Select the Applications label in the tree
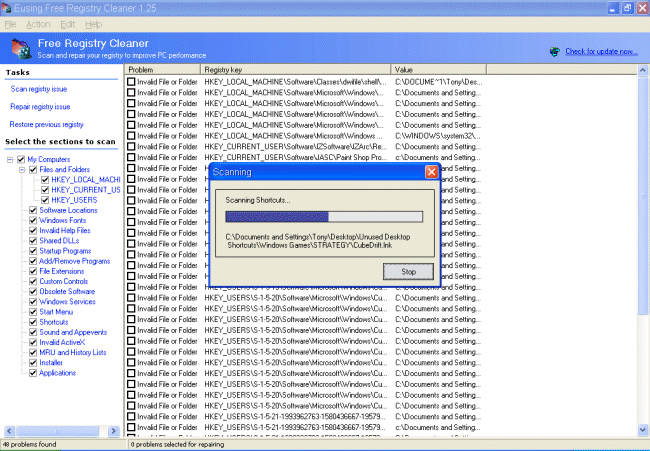The width and height of the screenshot is (650, 451). [x=57, y=373]
